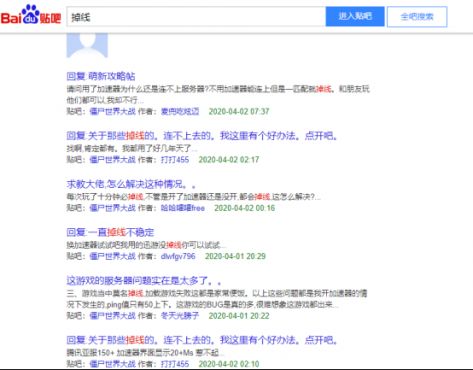Click the default user avatar thumbnail
The width and height of the screenshot is (473, 370).
pyautogui.click(x=87, y=45)
